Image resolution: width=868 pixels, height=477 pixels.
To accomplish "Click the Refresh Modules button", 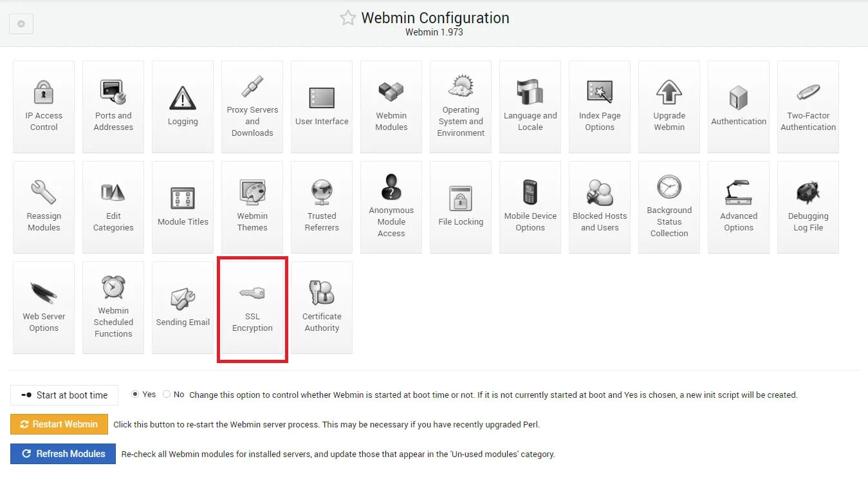I will (x=63, y=454).
